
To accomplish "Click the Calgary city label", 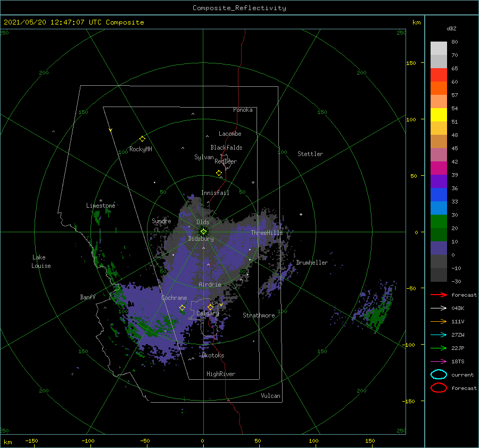I will pos(208,313).
